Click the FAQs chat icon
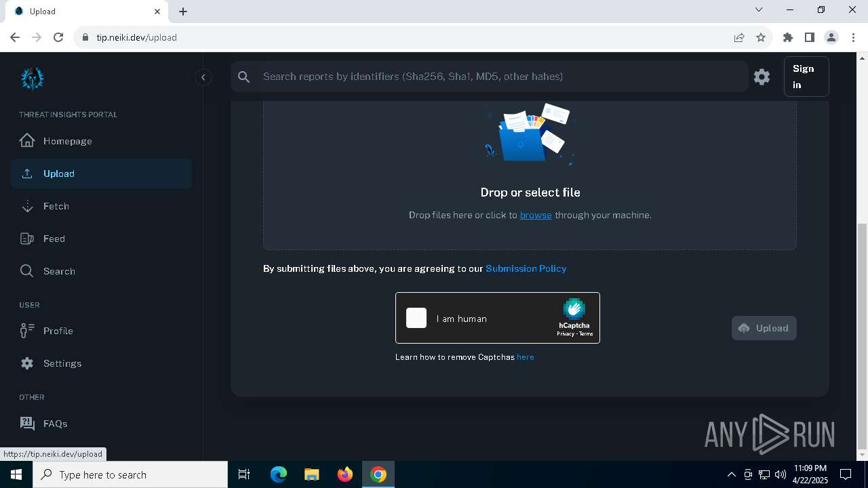The width and height of the screenshot is (868, 488). 27,424
